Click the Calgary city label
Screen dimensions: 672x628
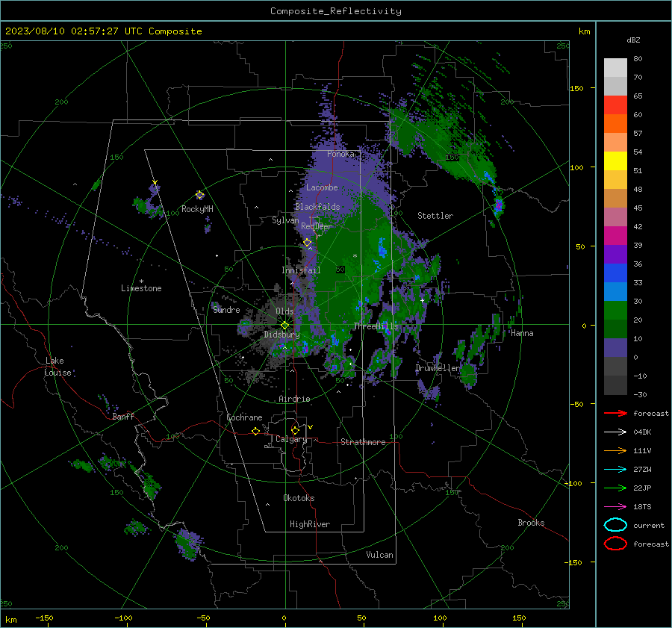click(291, 439)
